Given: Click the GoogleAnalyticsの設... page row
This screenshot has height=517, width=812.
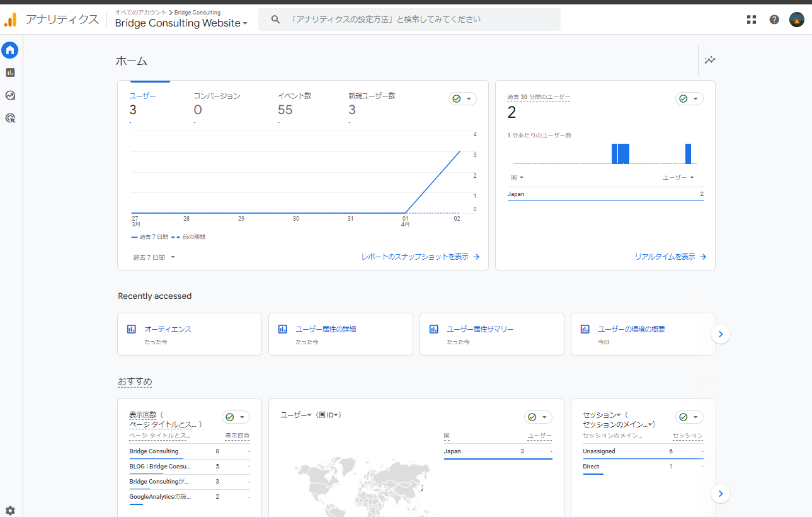Looking at the screenshot, I should pos(190,497).
